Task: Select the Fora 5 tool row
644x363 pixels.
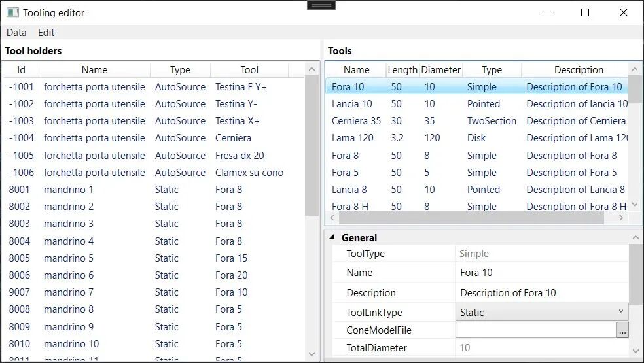Action: coord(477,173)
